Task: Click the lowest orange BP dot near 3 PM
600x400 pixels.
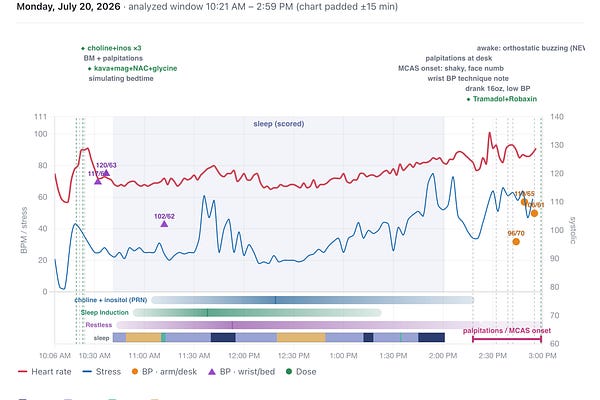Action: (534, 213)
